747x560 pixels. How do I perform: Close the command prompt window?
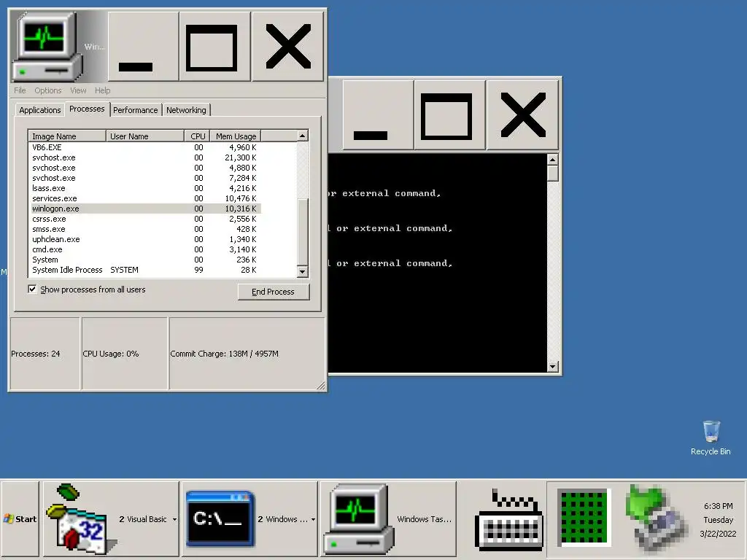click(522, 114)
